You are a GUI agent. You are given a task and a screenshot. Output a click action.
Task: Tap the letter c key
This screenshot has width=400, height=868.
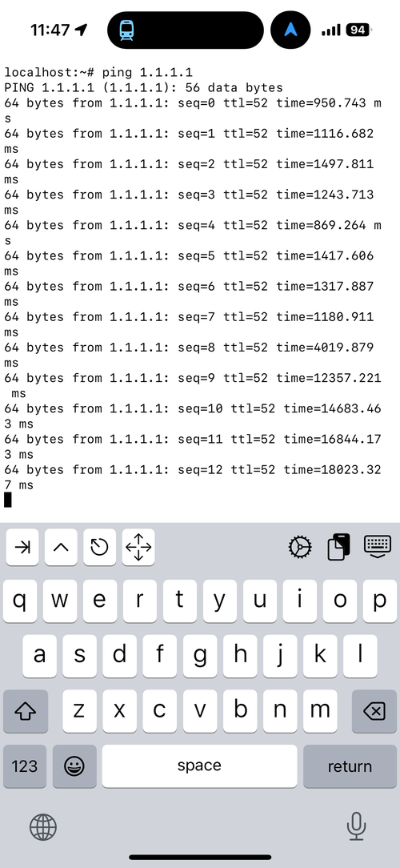159,711
